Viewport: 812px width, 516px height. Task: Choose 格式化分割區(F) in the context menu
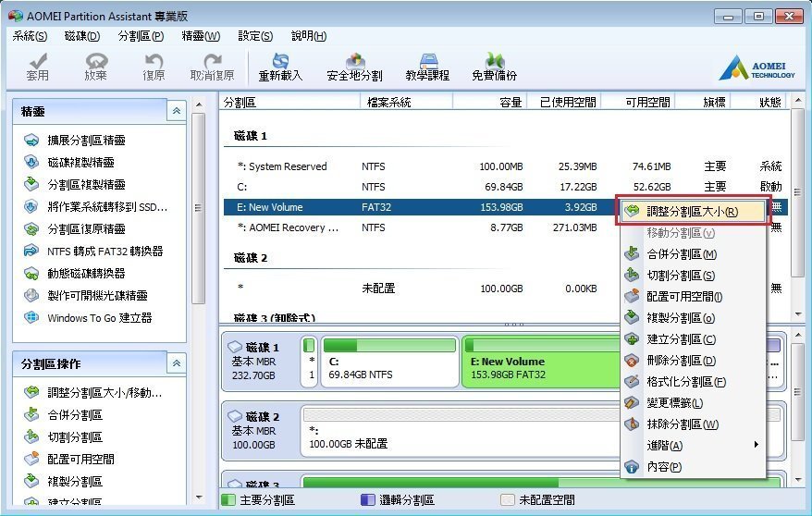point(693,381)
